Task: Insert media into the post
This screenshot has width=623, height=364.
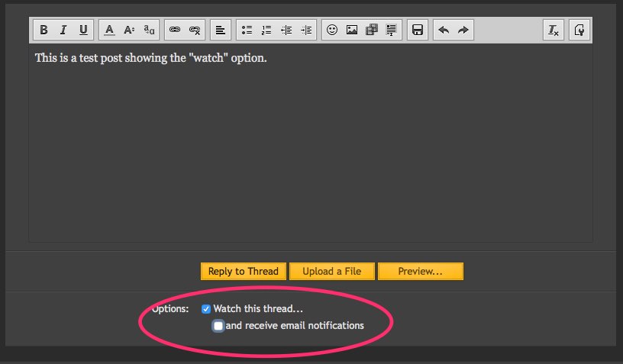Action: pos(372,30)
